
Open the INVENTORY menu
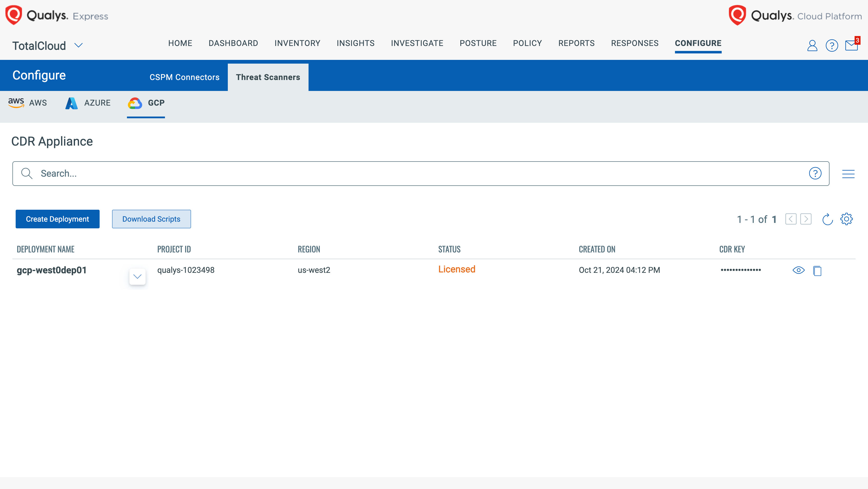(x=297, y=43)
